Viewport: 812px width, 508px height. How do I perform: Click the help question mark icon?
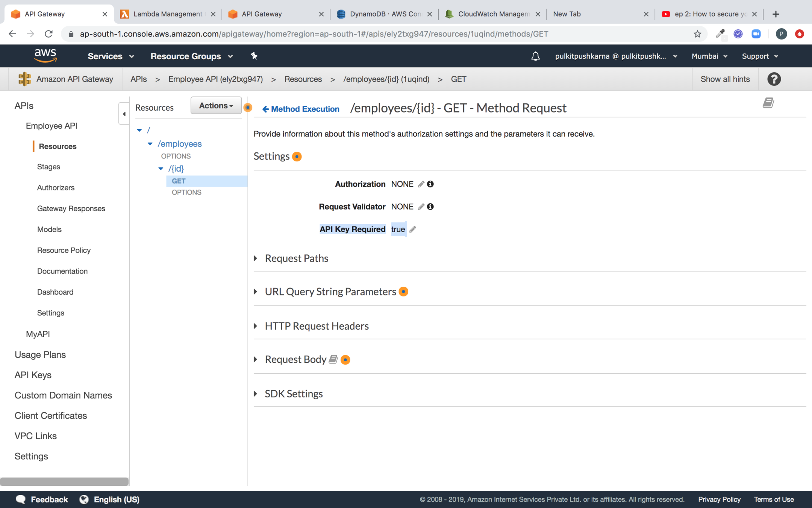pyautogui.click(x=774, y=79)
